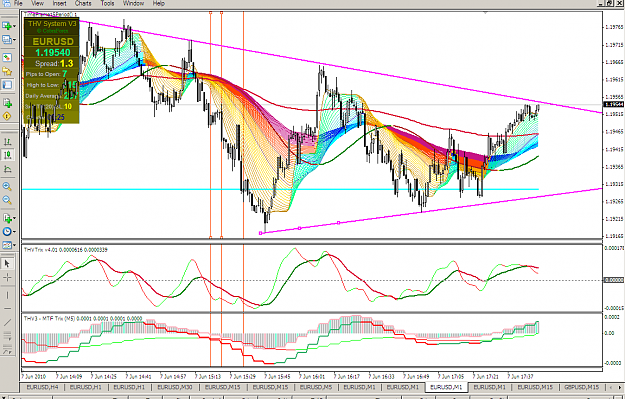
Task: Click the 1.19540 price in THV panel
Action: coord(53,53)
